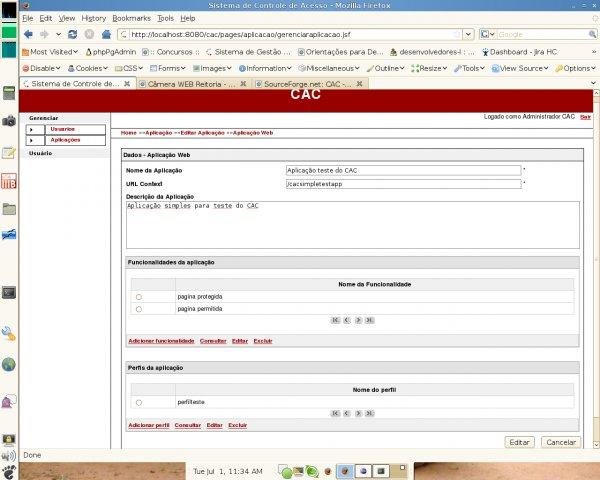
Task: Go to first page of funcionalidades
Action: pos(335,320)
